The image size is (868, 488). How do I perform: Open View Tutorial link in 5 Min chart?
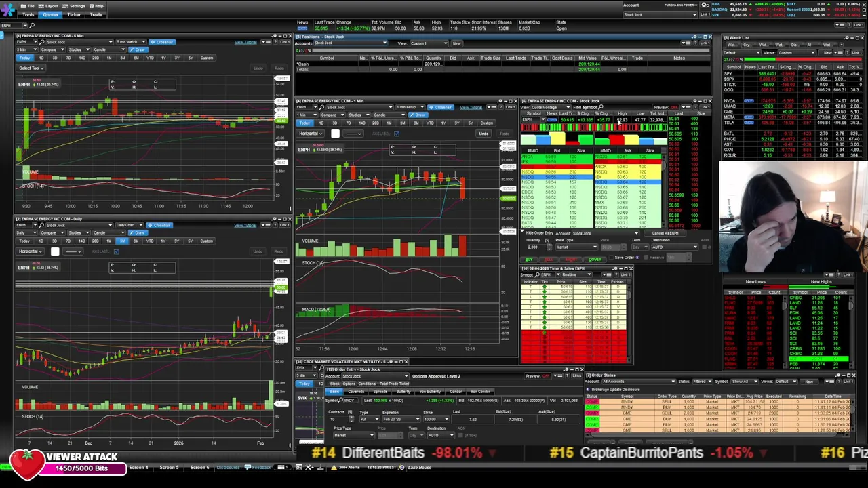coord(245,42)
